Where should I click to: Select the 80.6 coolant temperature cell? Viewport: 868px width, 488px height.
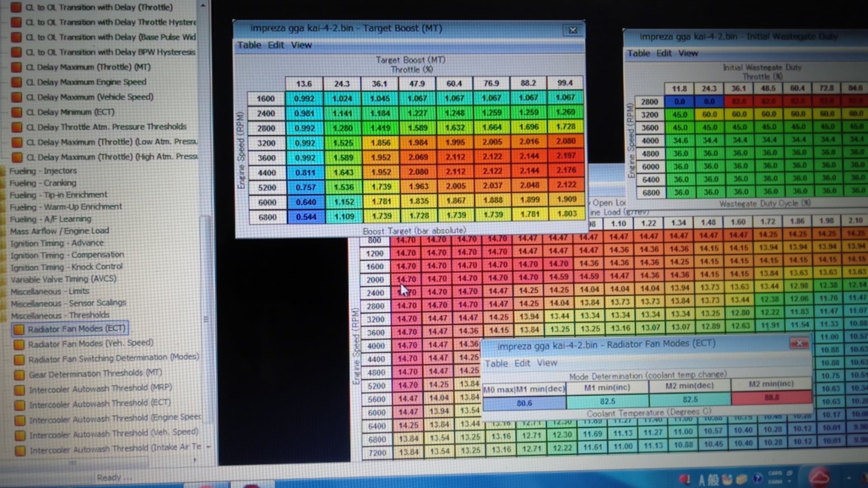(524, 403)
